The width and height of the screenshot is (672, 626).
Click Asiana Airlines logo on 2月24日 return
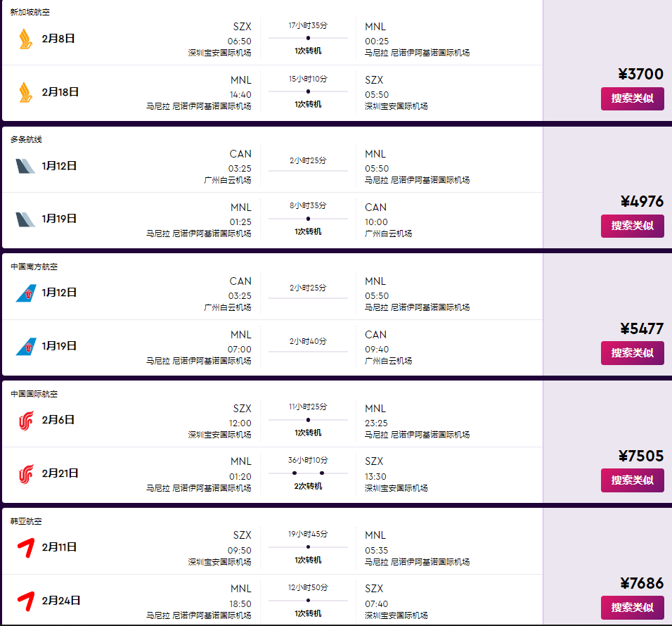click(25, 601)
